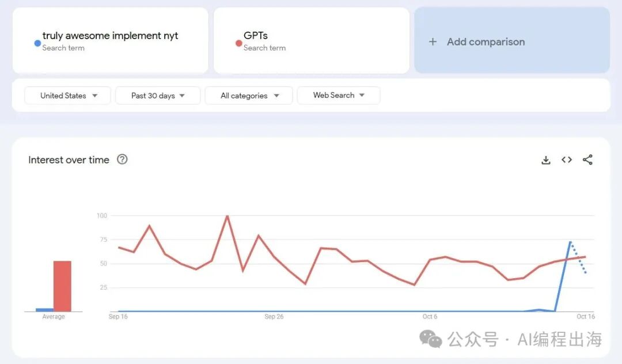Click the small blue Average bar
This screenshot has width=622, height=364.
pyautogui.click(x=44, y=310)
